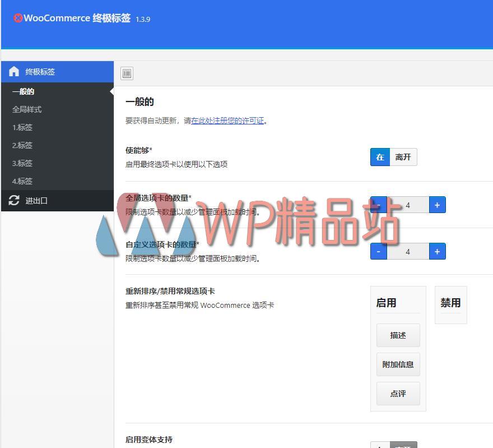Click the refresh icon next to 进出口
Image resolution: width=493 pixels, height=448 pixels.
pyautogui.click(x=13, y=200)
